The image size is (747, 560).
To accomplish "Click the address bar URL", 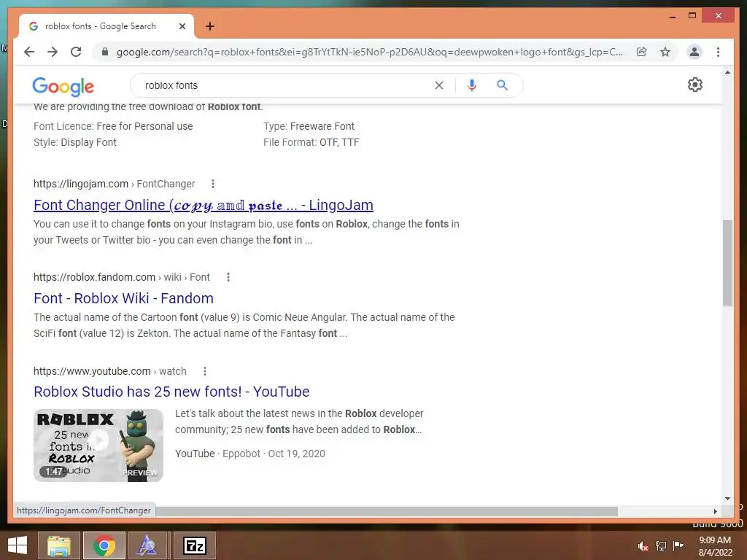I will 369,52.
